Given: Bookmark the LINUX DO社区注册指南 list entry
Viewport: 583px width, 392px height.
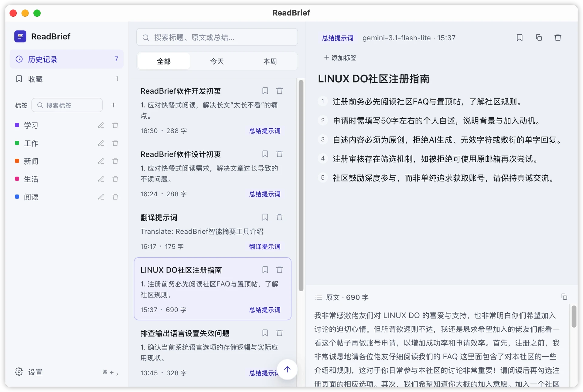Looking at the screenshot, I should tap(265, 270).
